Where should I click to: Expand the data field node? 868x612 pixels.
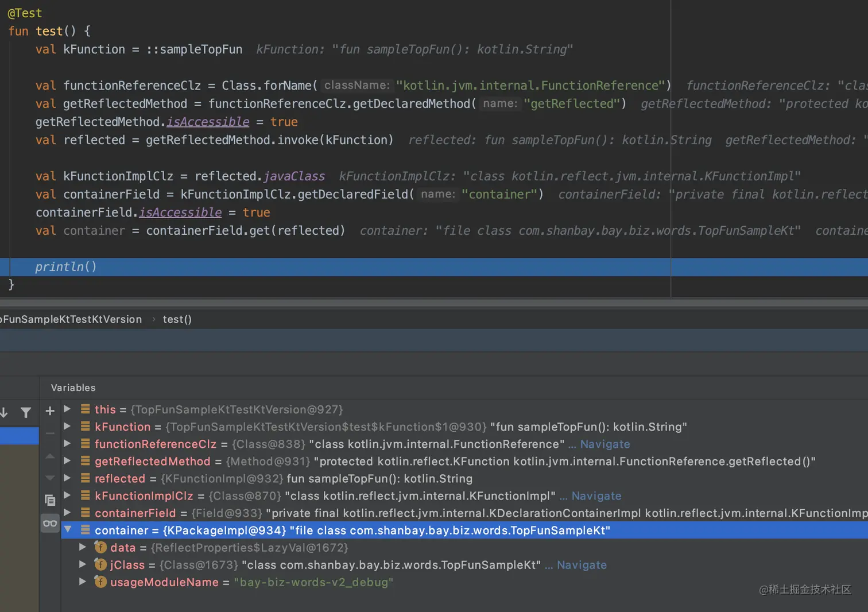83,547
